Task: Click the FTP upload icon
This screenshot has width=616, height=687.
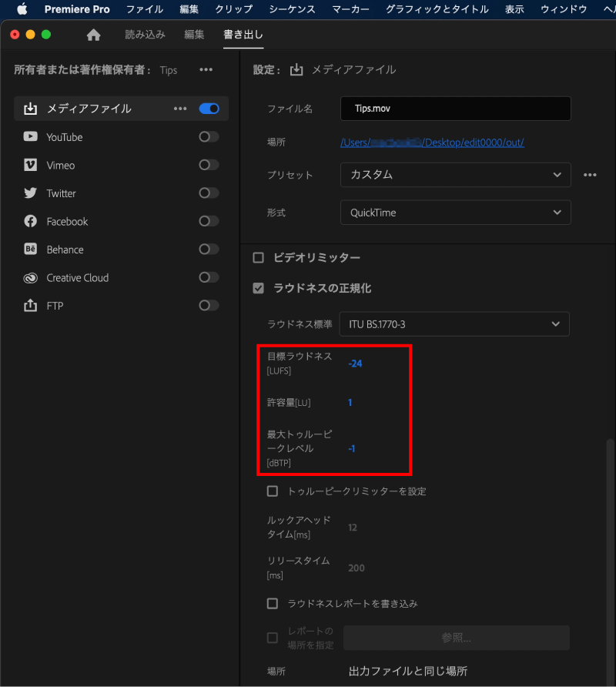Action: tap(30, 306)
